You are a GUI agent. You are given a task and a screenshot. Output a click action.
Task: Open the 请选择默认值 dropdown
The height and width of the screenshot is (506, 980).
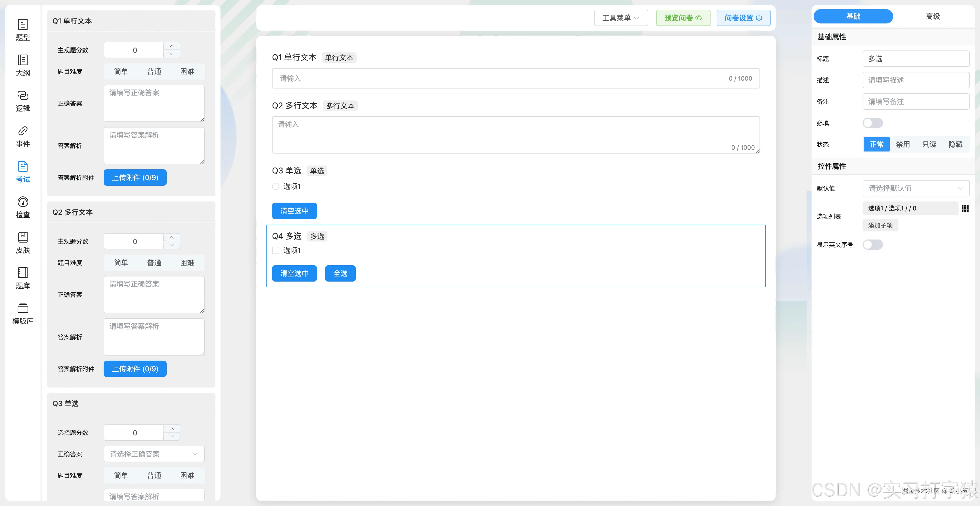[916, 188]
